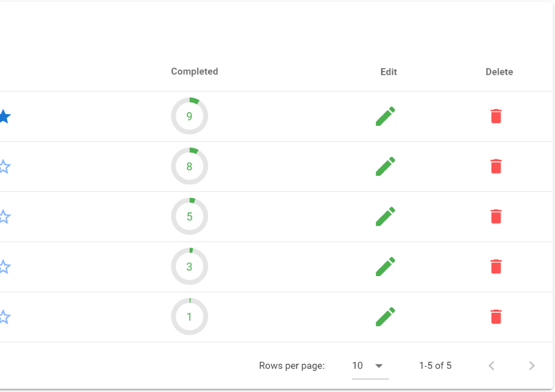This screenshot has width=555, height=392.
Task: Click the Edit column header
Action: coord(389,72)
